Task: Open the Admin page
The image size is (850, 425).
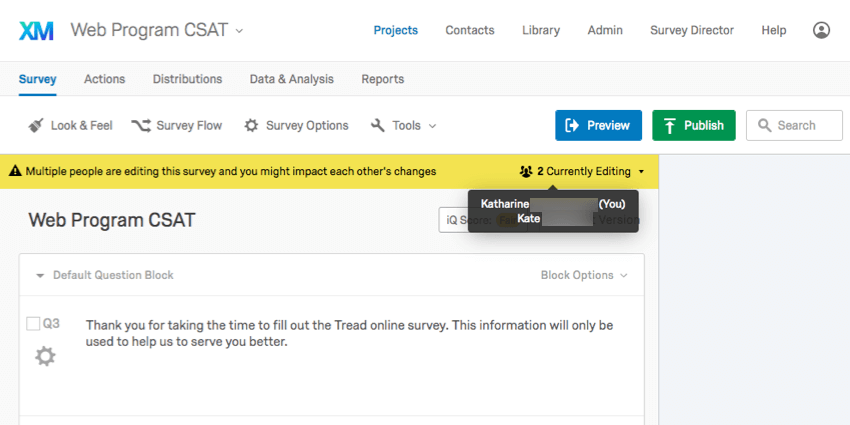Action: 605,30
